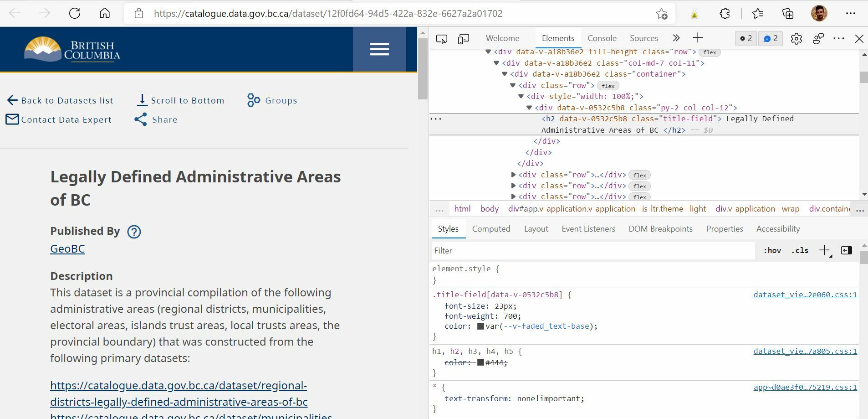Image resolution: width=868 pixels, height=419 pixels.
Task: Click the --v-faded_text-base color swatch
Action: click(480, 326)
